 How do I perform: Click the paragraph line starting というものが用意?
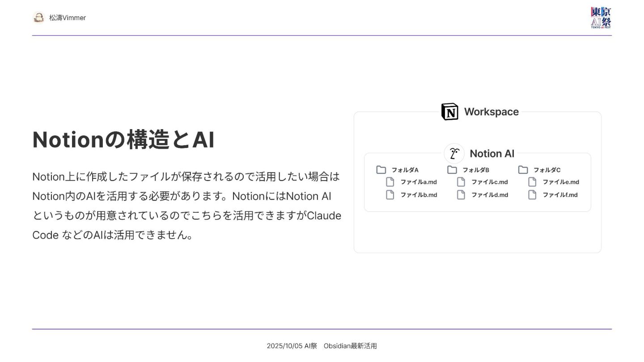click(186, 215)
